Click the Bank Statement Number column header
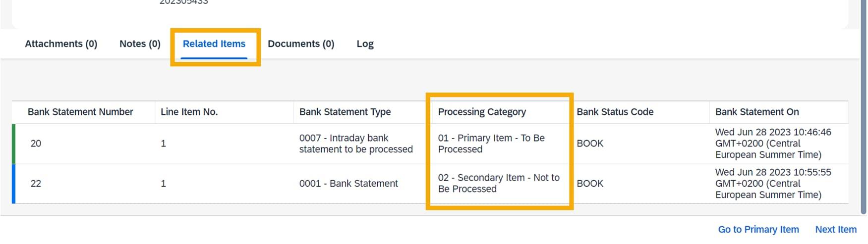Image resolution: width=868 pixels, height=244 pixels. (80, 112)
